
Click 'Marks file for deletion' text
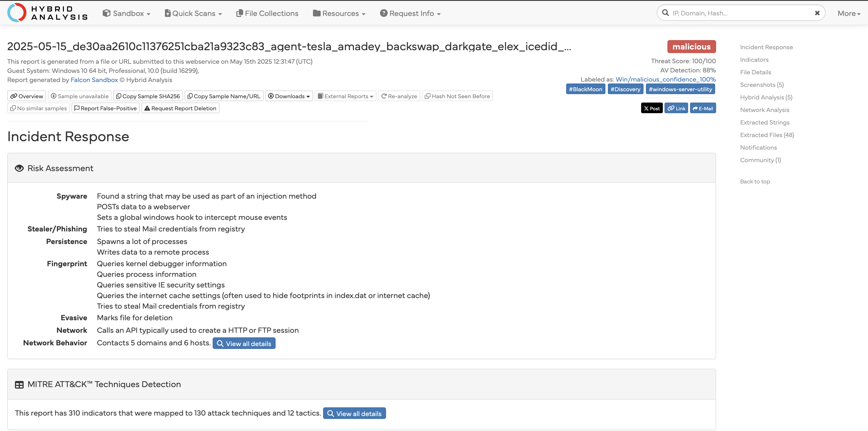tap(135, 318)
